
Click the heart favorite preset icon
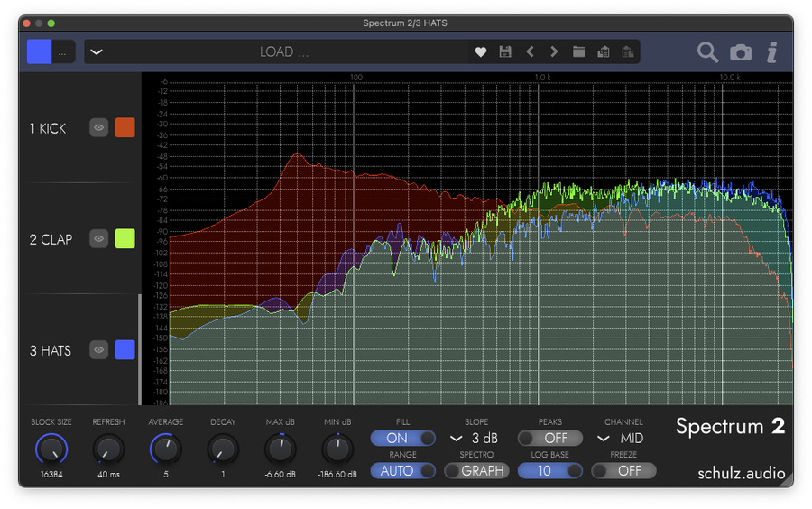coord(481,51)
